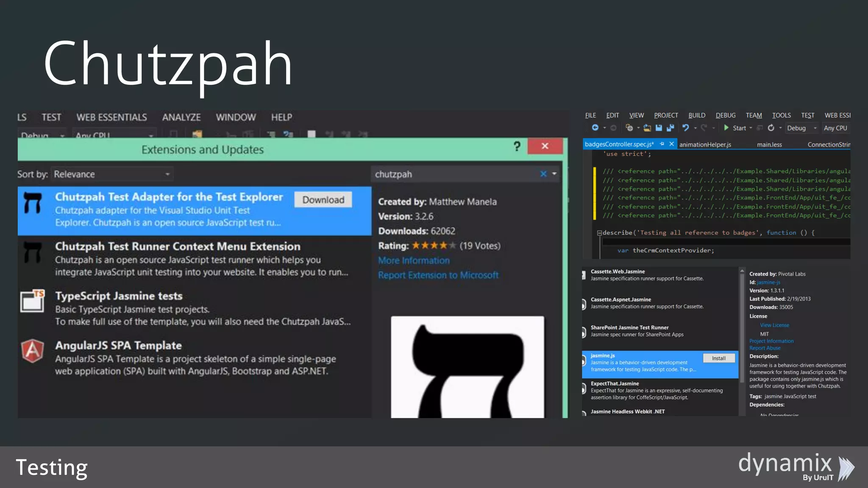Click the Report Abuse link

765,348
